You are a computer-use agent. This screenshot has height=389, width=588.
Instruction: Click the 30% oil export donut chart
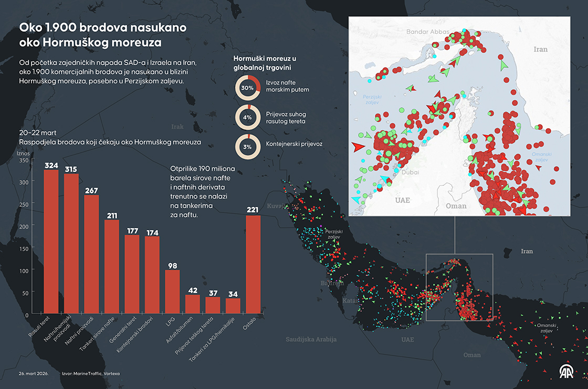click(x=247, y=88)
